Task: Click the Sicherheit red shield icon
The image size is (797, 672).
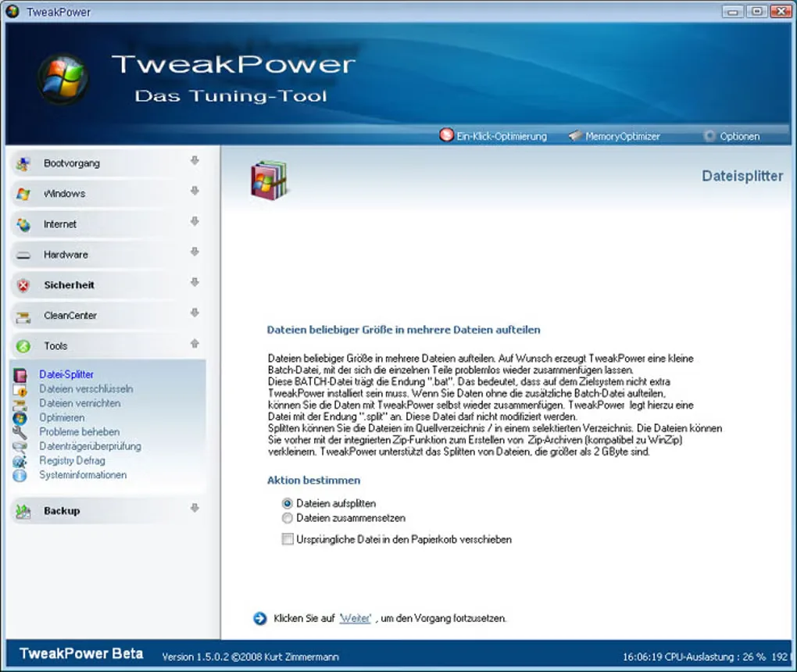Action: (23, 286)
